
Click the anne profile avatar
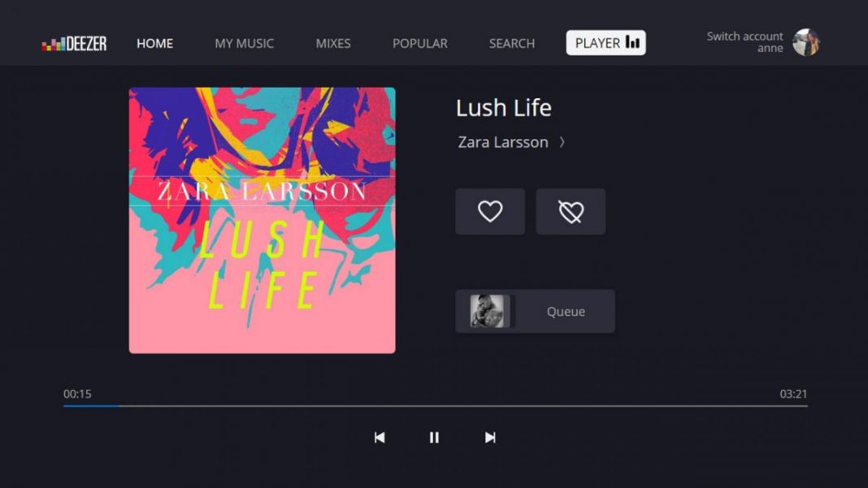tap(806, 42)
